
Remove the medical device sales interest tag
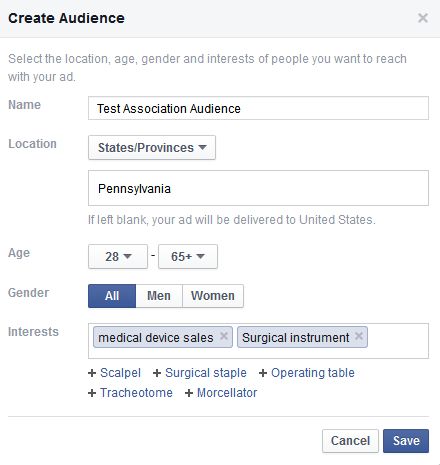click(x=224, y=336)
